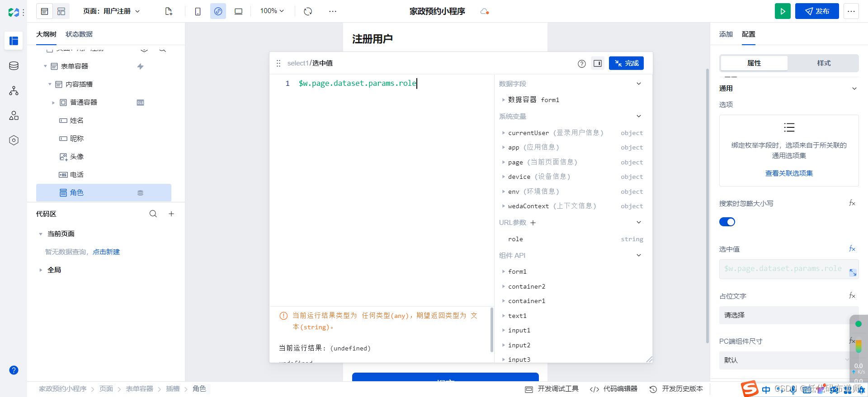Click the fx icon beside 占位文字
Viewport: 868px width, 397px height.
pos(852,295)
